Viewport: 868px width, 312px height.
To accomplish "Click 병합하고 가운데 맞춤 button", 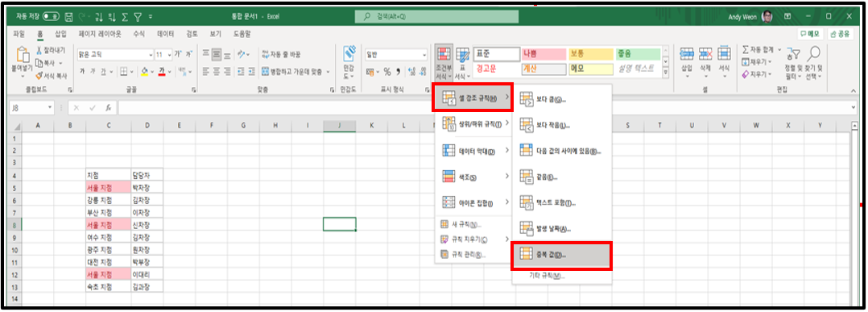I will (x=293, y=72).
